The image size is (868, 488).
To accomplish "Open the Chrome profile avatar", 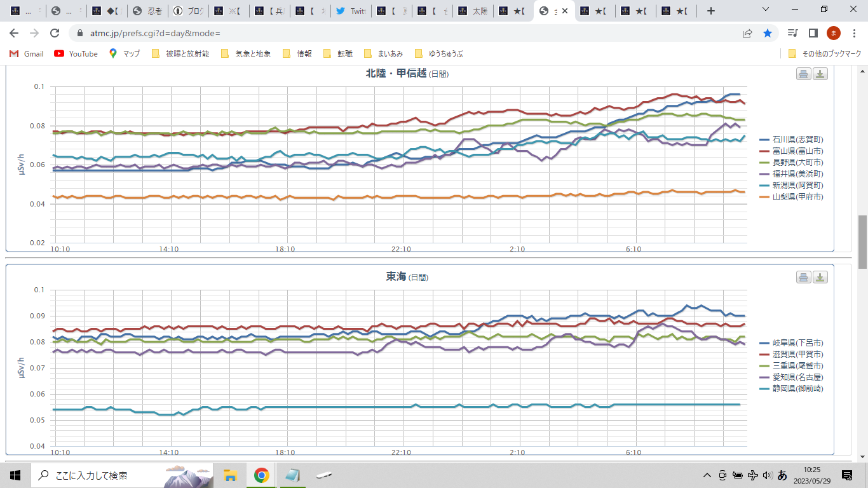I will pyautogui.click(x=833, y=33).
